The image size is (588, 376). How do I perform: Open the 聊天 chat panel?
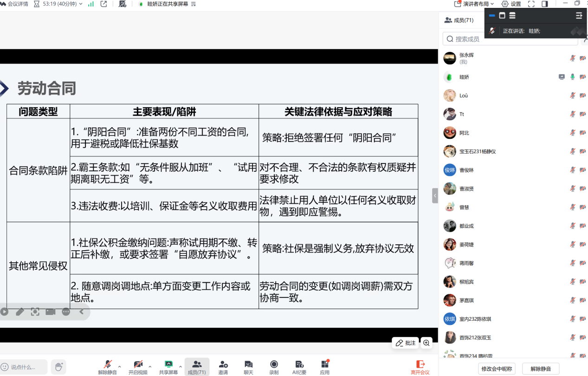tap(248, 367)
